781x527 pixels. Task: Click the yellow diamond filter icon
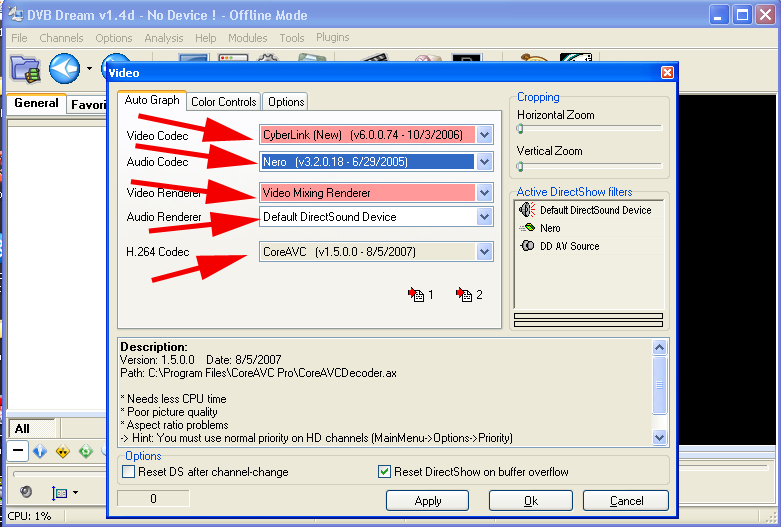tap(63, 452)
